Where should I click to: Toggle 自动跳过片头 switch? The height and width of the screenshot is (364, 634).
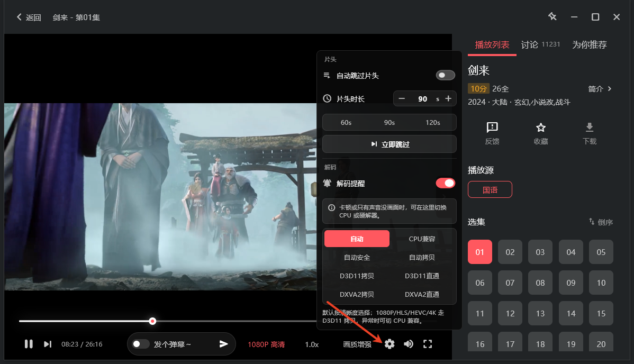coord(445,75)
